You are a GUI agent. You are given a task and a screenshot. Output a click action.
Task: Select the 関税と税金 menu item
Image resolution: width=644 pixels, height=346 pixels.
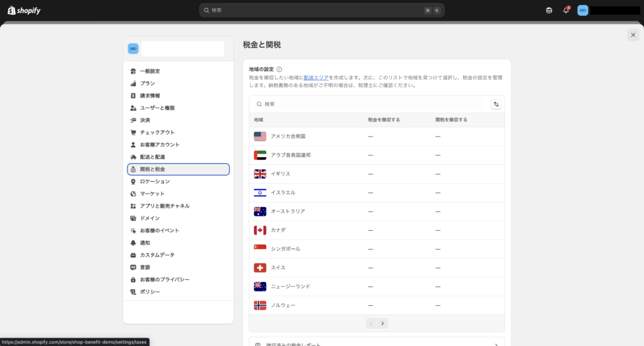tap(178, 169)
